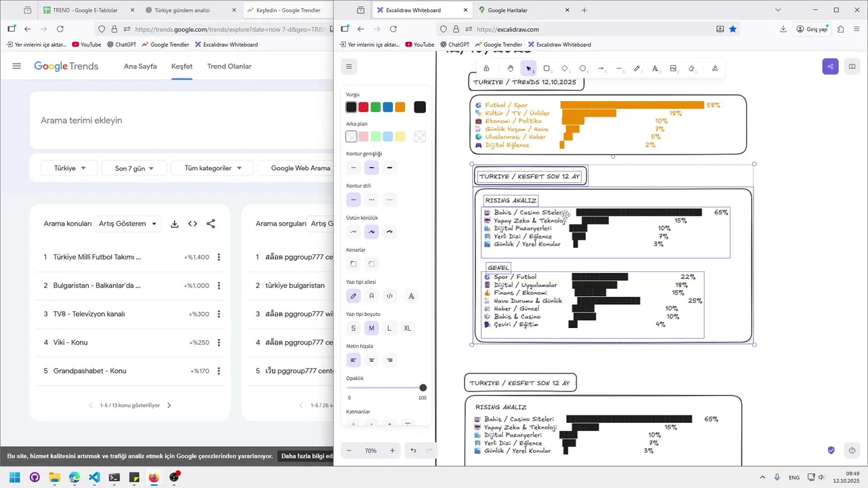
Task: Download Arama konuları data as CSV
Action: point(174,224)
